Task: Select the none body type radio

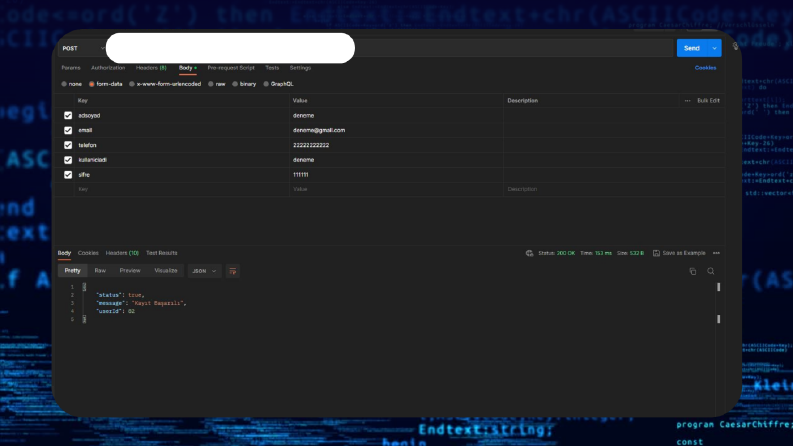Action: pyautogui.click(x=64, y=84)
